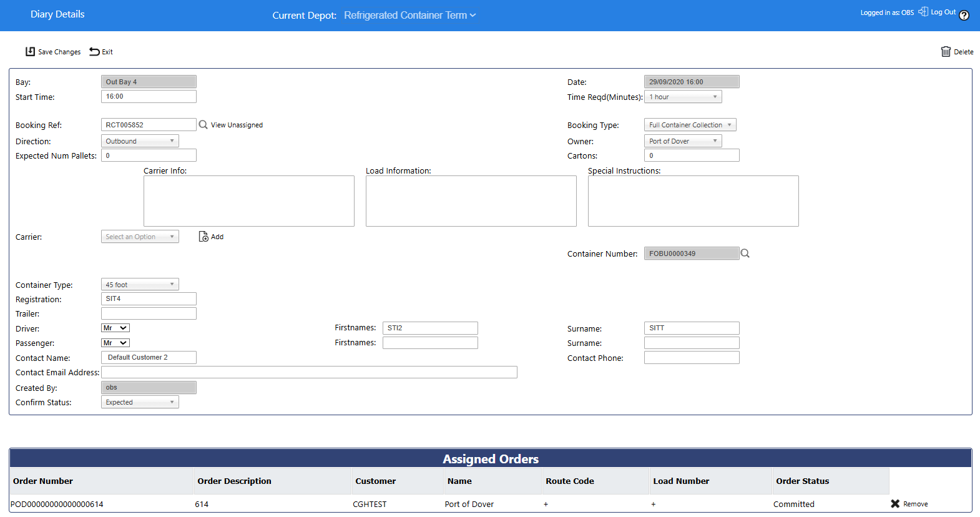Click the Date field 29/09/2020 16:00
The image size is (980, 517).
point(692,82)
